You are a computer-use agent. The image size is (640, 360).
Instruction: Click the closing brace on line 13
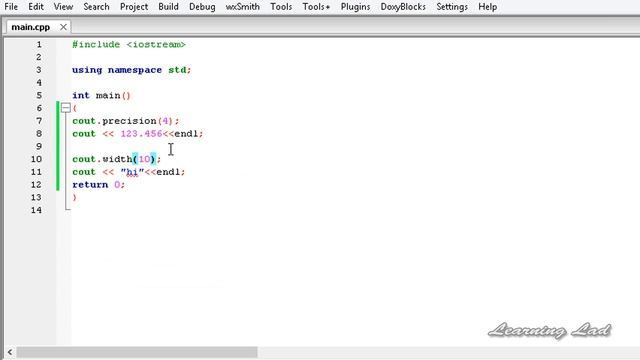(x=74, y=198)
